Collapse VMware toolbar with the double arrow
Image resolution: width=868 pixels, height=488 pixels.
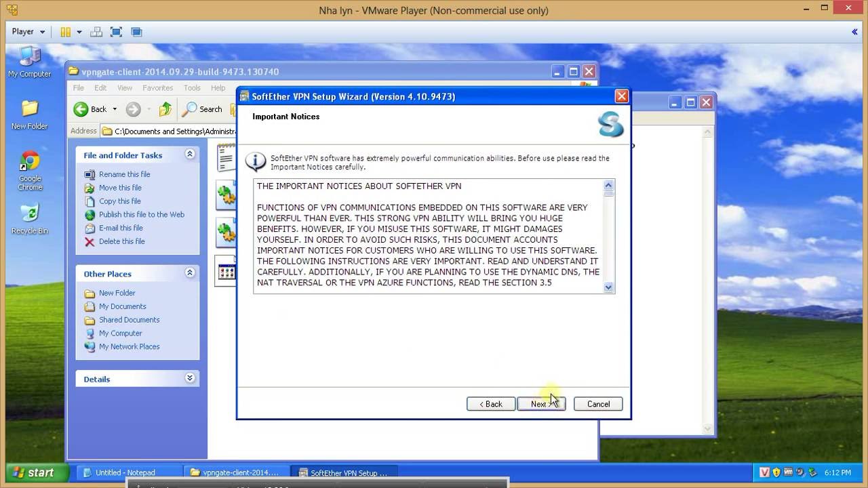pyautogui.click(x=854, y=32)
